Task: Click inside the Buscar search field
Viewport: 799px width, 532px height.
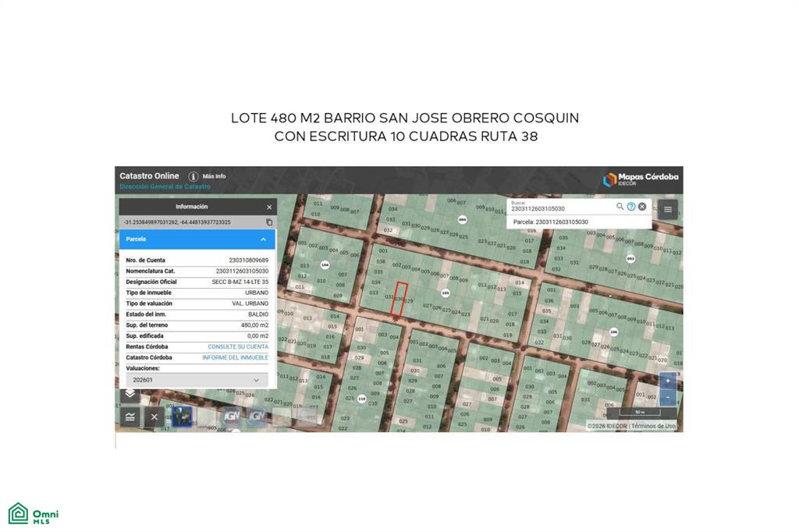Action: pos(562,207)
